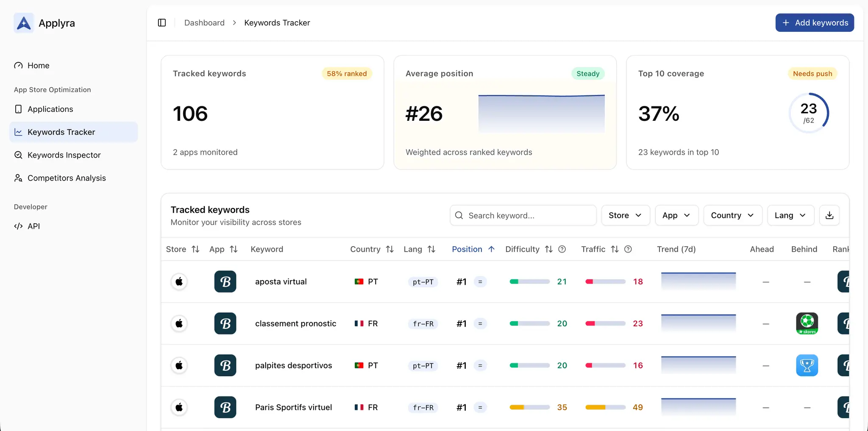Image resolution: width=868 pixels, height=431 pixels.
Task: Click the 7-day trend chart for aposta virtual
Action: [698, 281]
